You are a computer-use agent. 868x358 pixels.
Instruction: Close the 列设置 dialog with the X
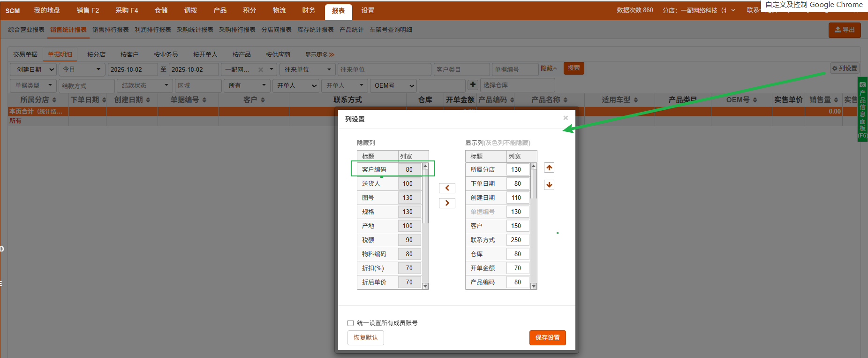tap(566, 118)
